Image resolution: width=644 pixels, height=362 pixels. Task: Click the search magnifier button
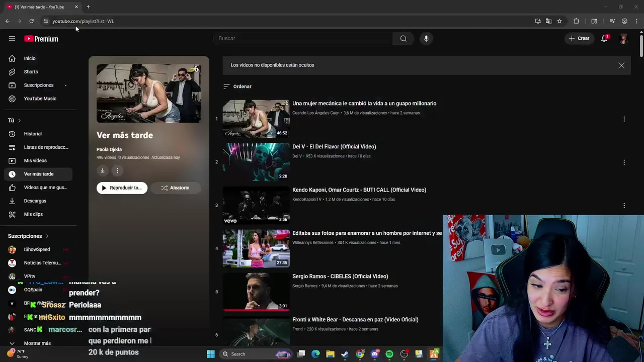[x=403, y=39]
